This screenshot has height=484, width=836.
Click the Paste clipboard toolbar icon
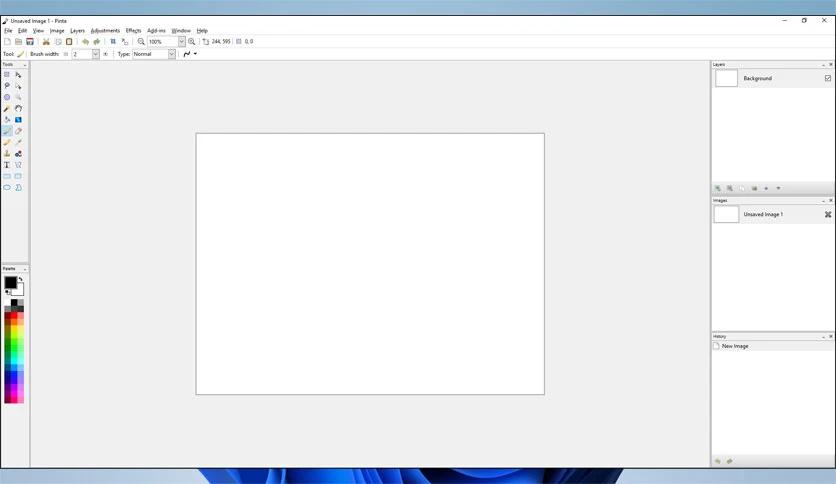(69, 42)
